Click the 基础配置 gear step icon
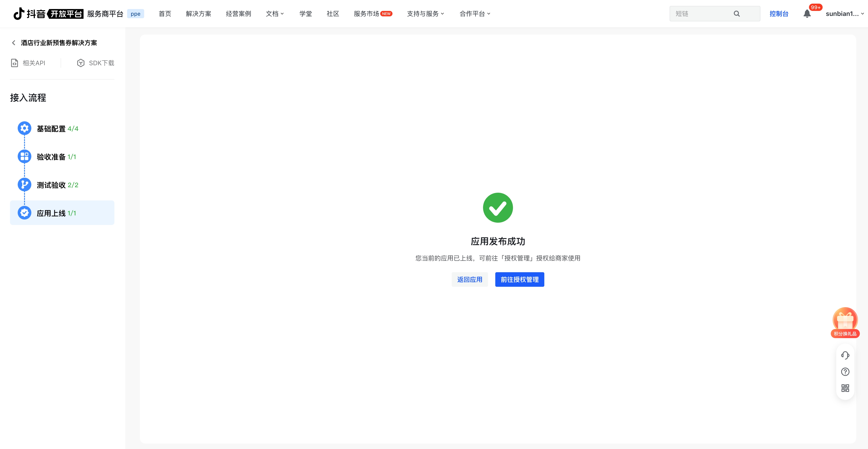 click(24, 128)
